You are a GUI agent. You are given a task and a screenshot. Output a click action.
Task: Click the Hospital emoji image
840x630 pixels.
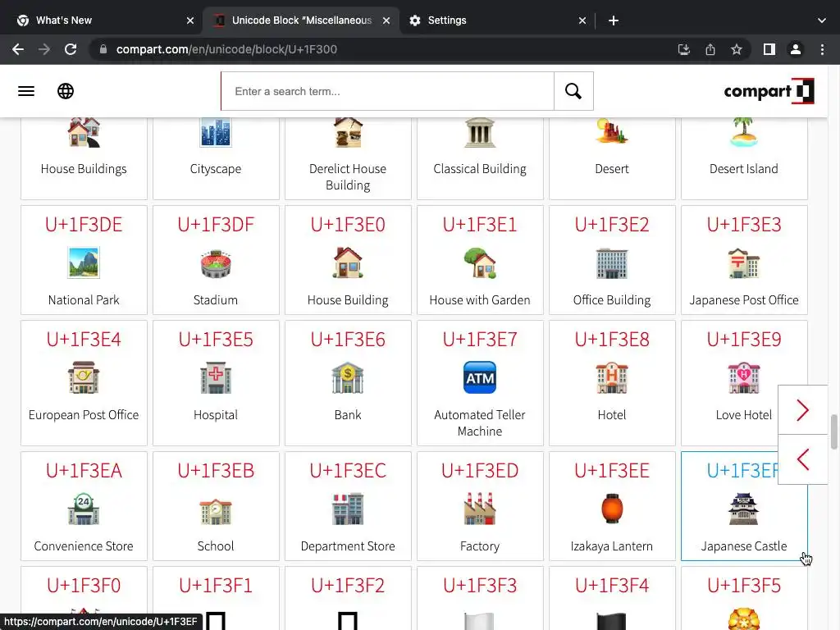pos(216,377)
